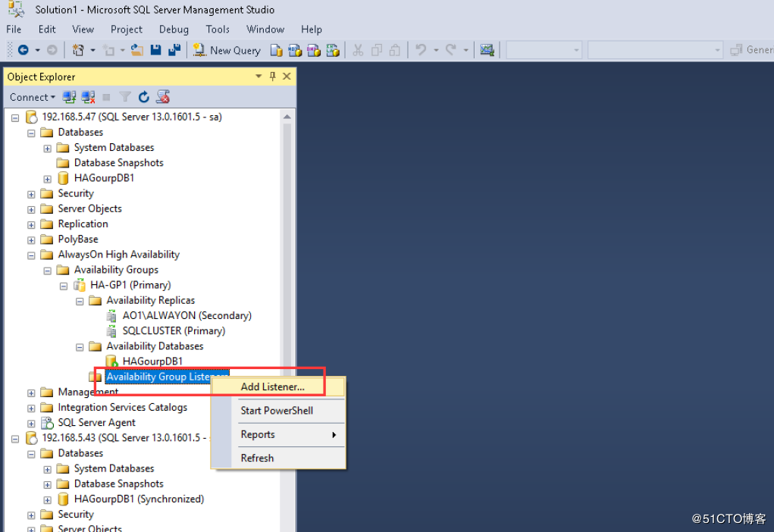
Task: Click Connect Object Explorer icon
Action: point(69,97)
